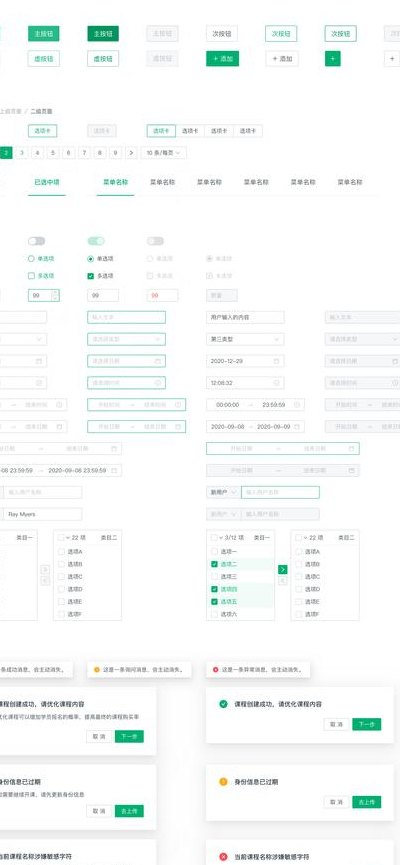The width and height of the screenshot is (400, 865).
Task: Turn off the green enabled toggle switch
Action: pos(96,241)
